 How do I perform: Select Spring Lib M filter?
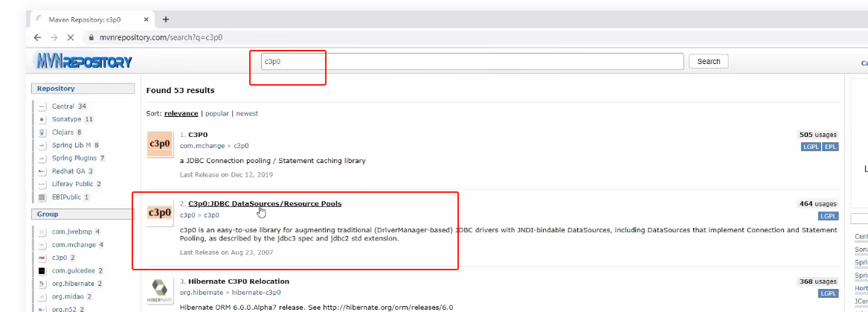(x=71, y=145)
